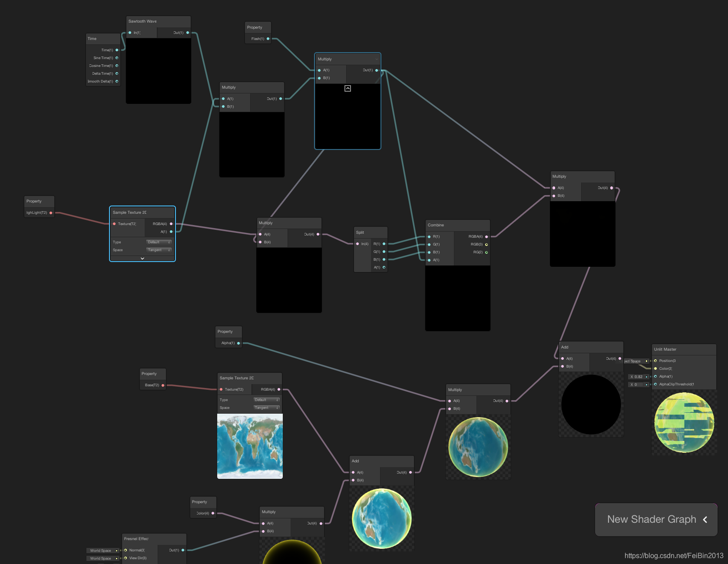Click the Combine node R(1) input port
728x564 pixels.
click(429, 236)
